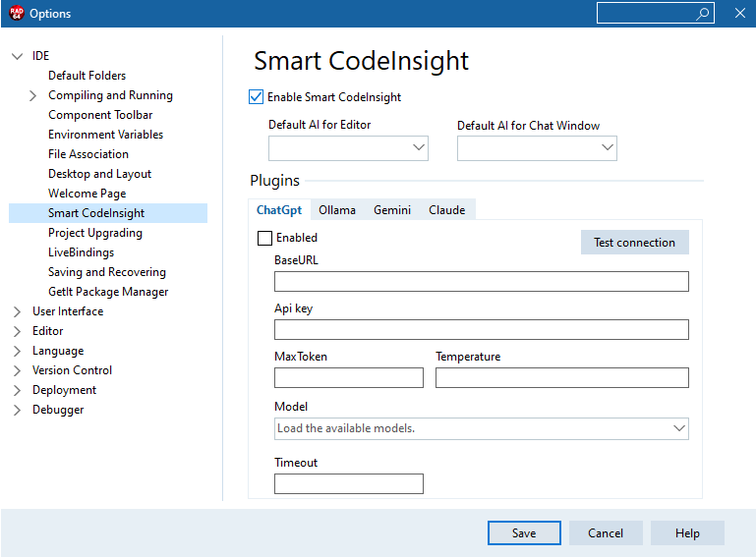Image resolution: width=756 pixels, height=558 pixels.
Task: Select Desktop and Layout item
Action: point(100,174)
